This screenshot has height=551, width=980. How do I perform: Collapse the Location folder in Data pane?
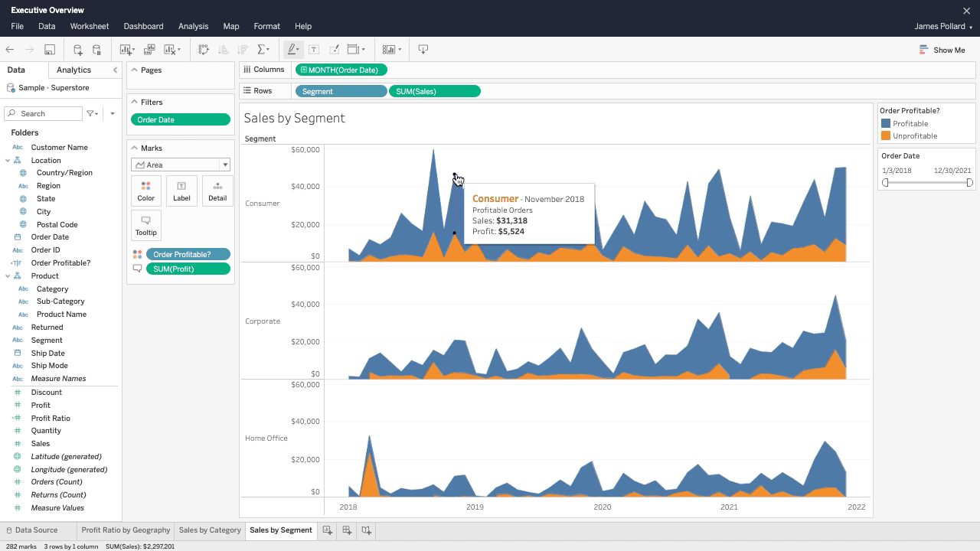(8, 161)
